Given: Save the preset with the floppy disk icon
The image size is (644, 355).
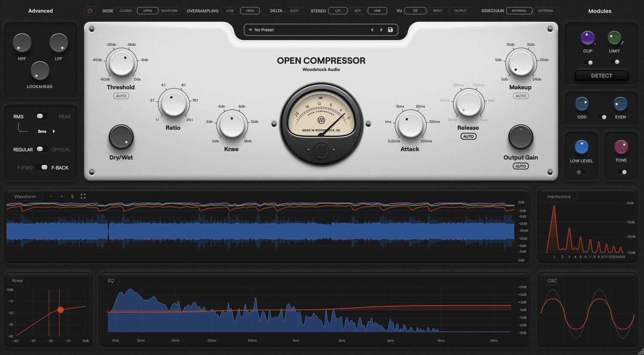Looking at the screenshot, I should coord(390,30).
